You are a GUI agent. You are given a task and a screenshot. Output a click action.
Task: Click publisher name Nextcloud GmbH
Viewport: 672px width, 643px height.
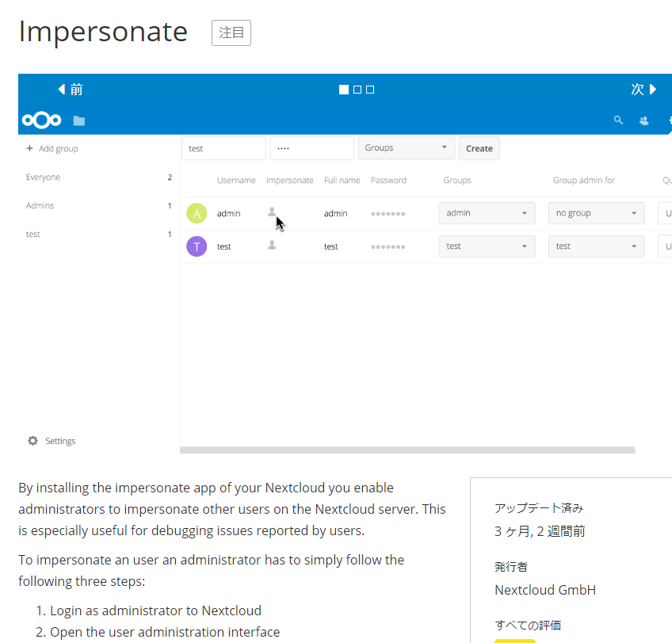(x=545, y=590)
